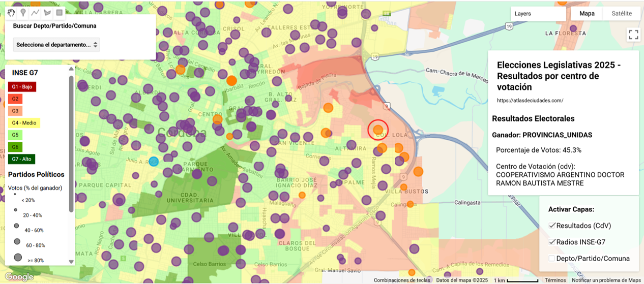Expand the Layers menu
The width and height of the screenshot is (644, 284).
pyautogui.click(x=538, y=14)
